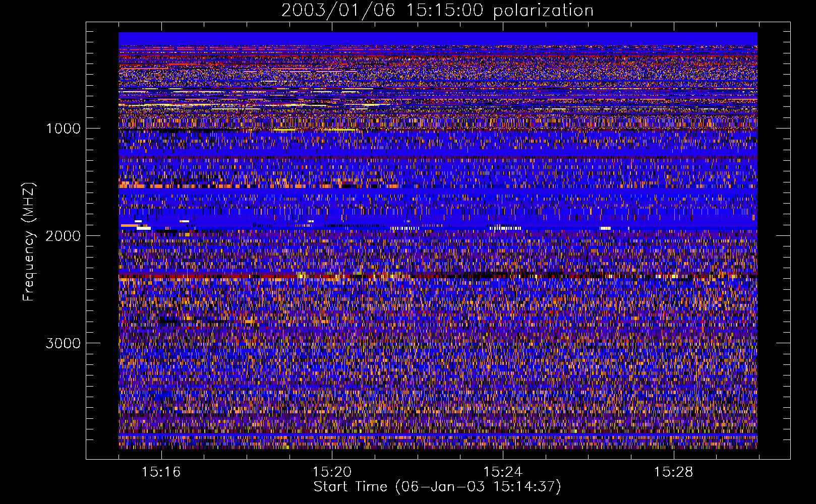Click the 3000 frequency tick label
Viewport: 816px width, 504px height.
click(63, 343)
